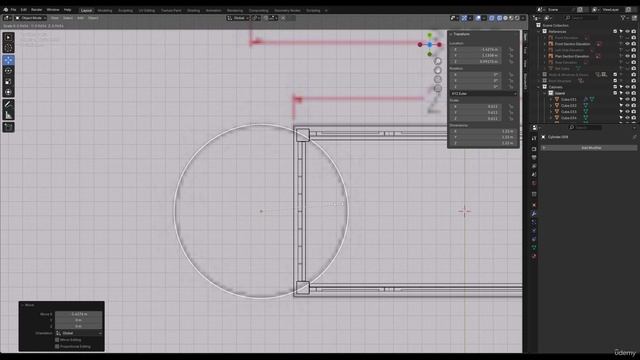
Task: Open the Physics properties tab
Action: click(534, 231)
